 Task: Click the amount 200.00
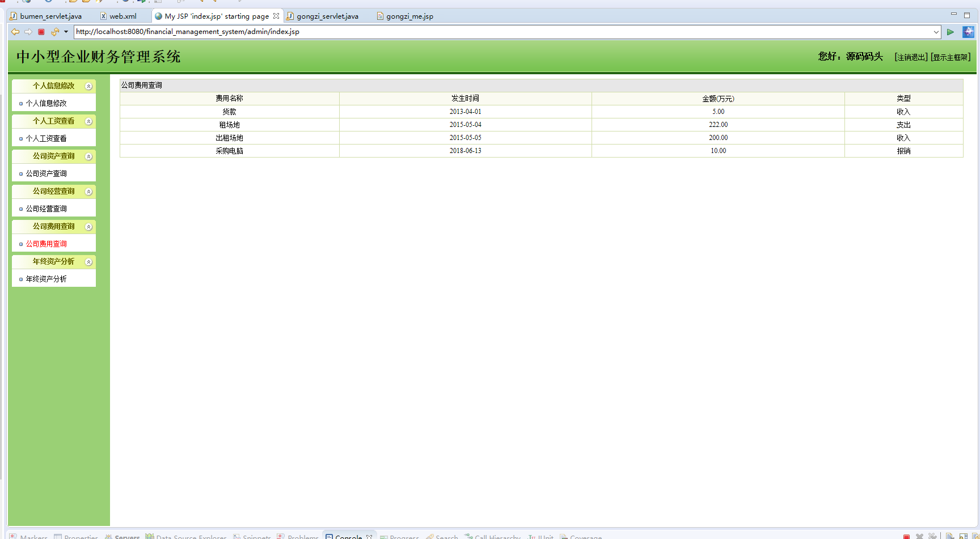pos(718,138)
